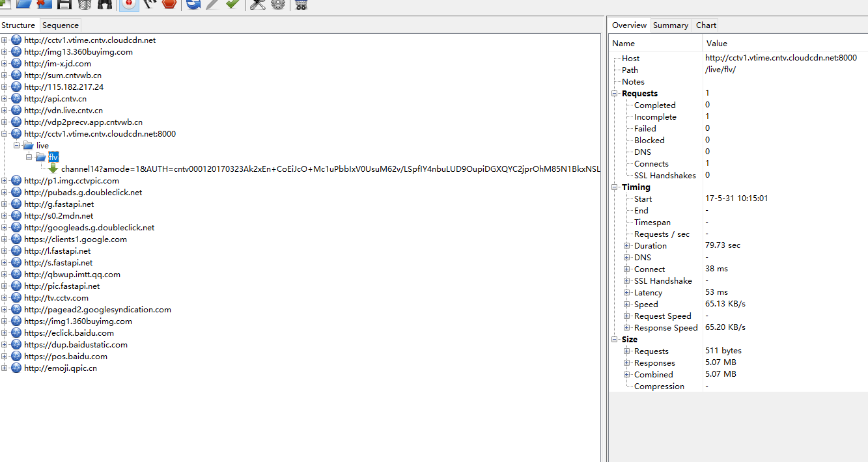Select https://dup.baidustatic.com host

coord(76,345)
